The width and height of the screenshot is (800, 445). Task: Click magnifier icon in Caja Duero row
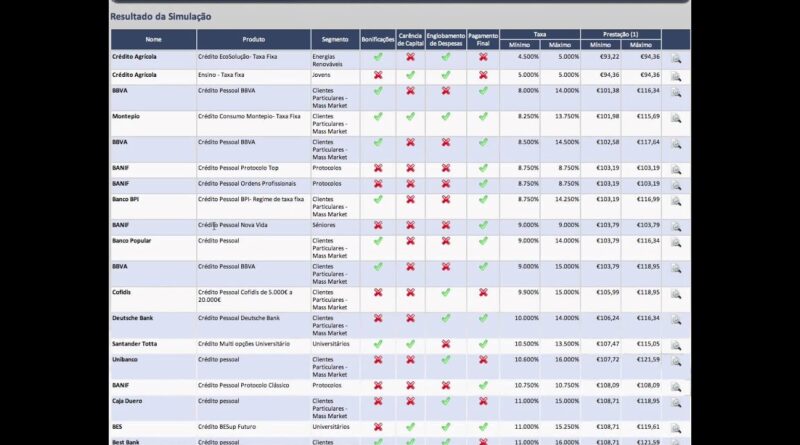676,403
